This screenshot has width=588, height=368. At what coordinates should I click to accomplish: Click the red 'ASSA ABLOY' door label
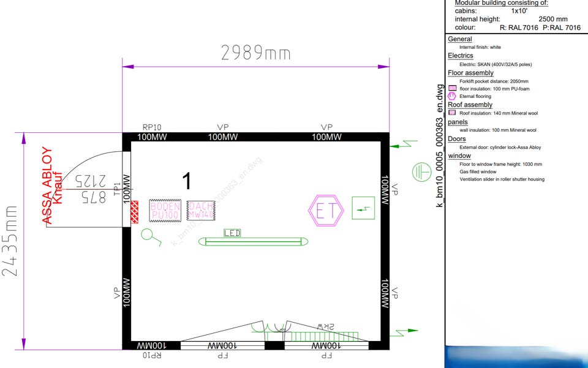coord(47,186)
